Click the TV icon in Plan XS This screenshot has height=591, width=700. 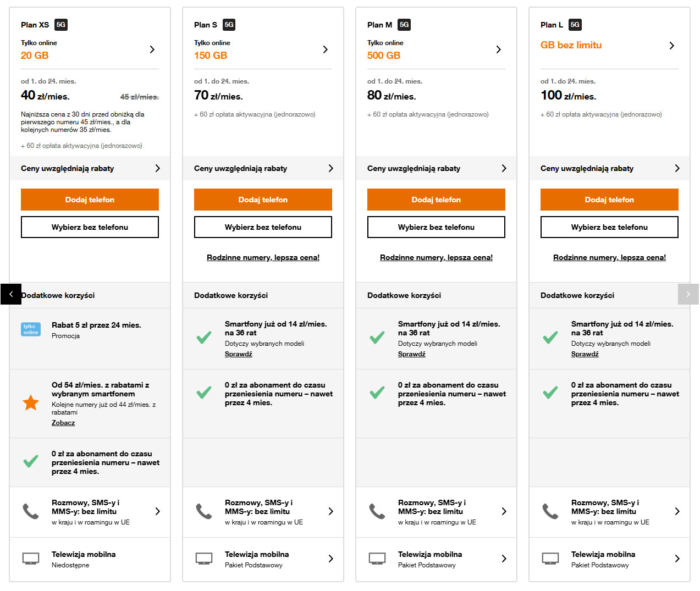click(x=31, y=559)
